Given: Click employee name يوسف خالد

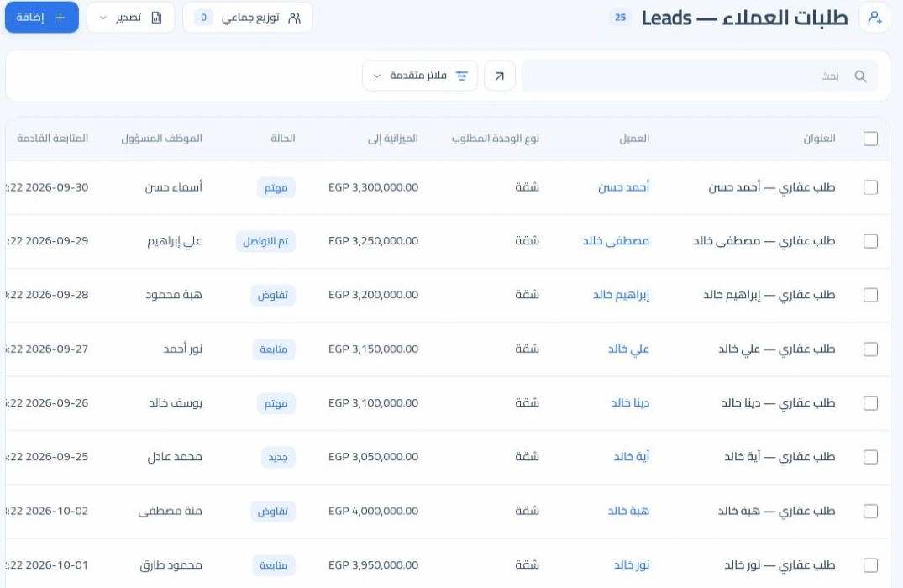Looking at the screenshot, I should point(176,403).
